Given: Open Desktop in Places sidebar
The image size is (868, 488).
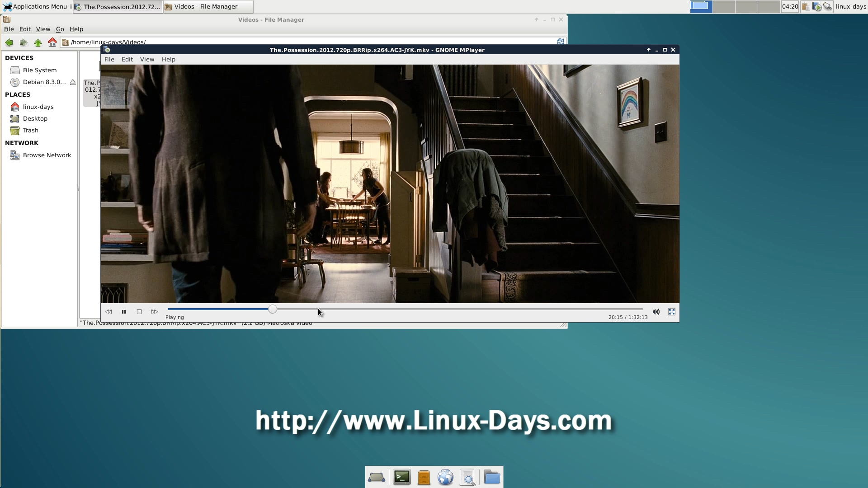Looking at the screenshot, I should (x=35, y=118).
